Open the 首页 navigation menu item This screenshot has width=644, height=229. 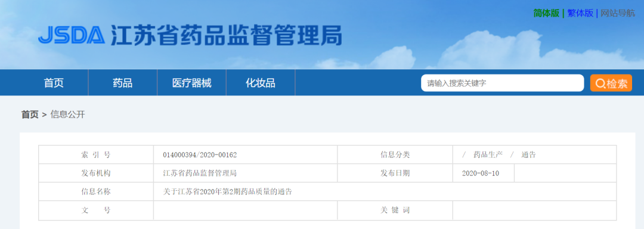click(54, 83)
